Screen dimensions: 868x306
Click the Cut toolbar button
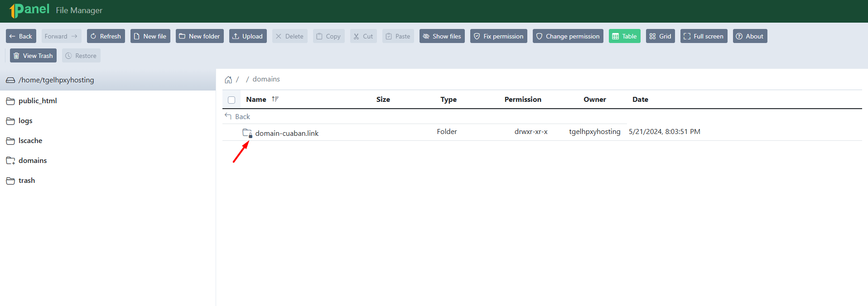tap(363, 36)
